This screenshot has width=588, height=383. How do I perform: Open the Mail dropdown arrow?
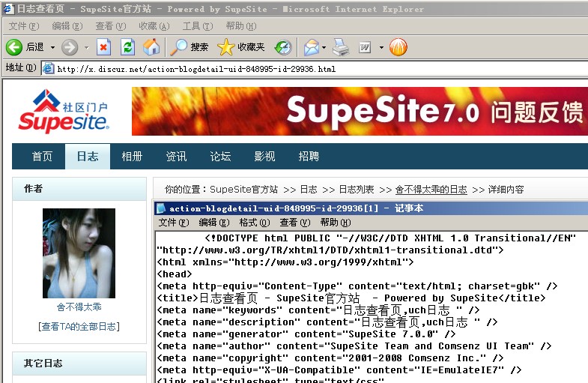pos(324,48)
